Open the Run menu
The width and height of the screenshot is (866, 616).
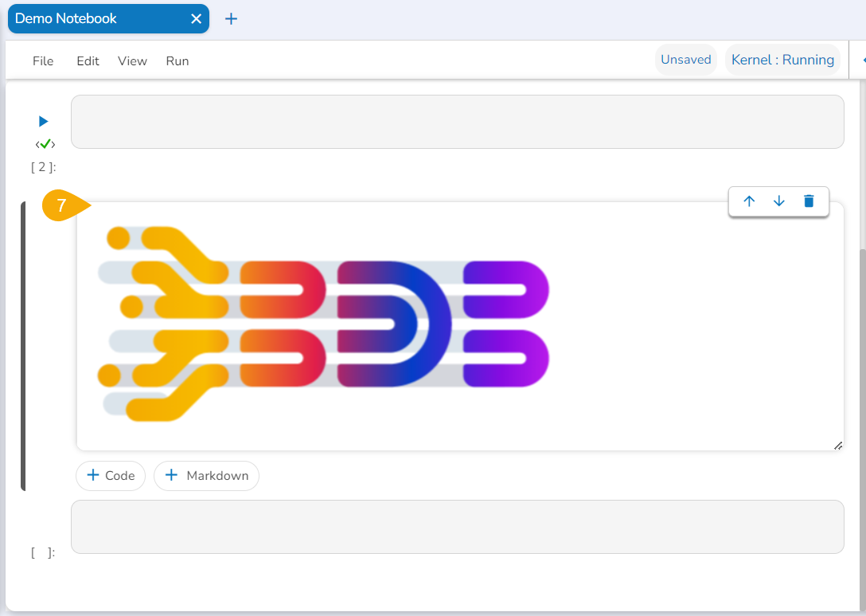tap(177, 60)
